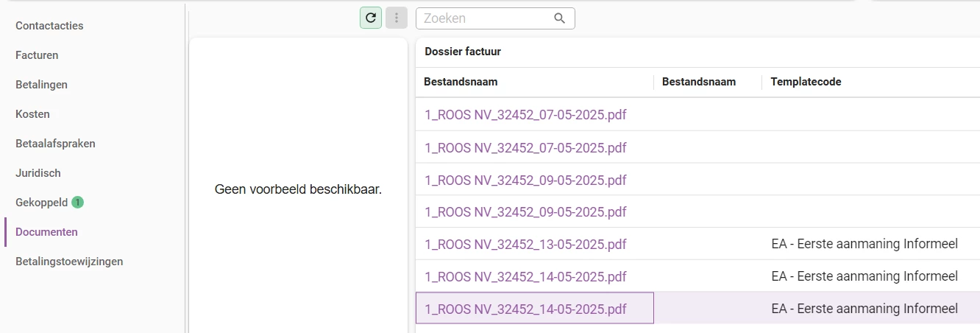
Task: Open Betalingstoewijzingen in the sidebar
Action: click(x=69, y=262)
